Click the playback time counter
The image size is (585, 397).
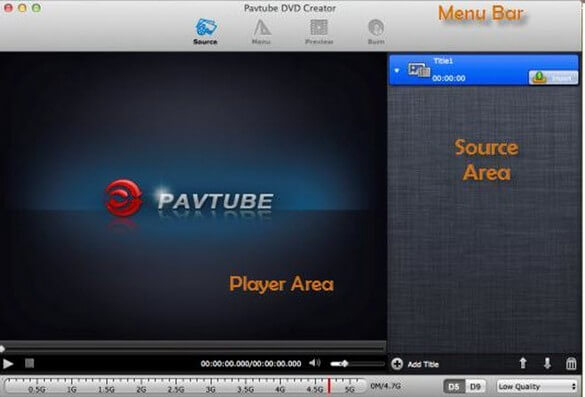click(251, 363)
